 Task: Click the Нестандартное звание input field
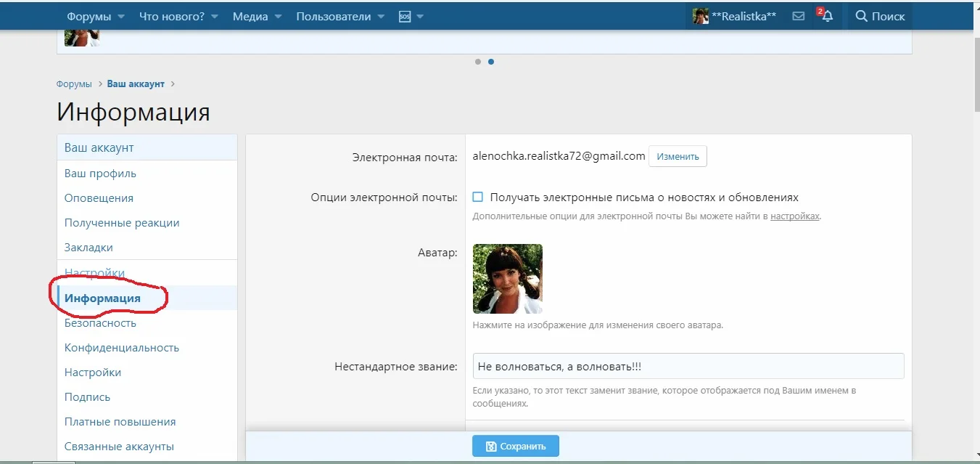click(688, 365)
